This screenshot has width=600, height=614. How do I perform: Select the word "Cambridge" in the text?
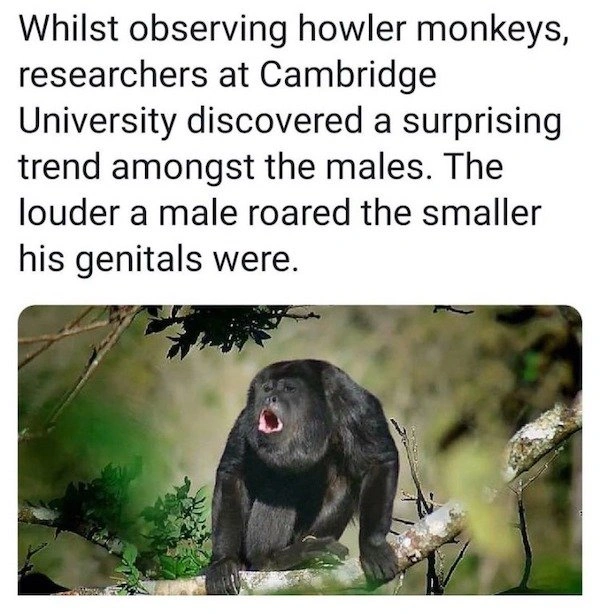(x=346, y=76)
